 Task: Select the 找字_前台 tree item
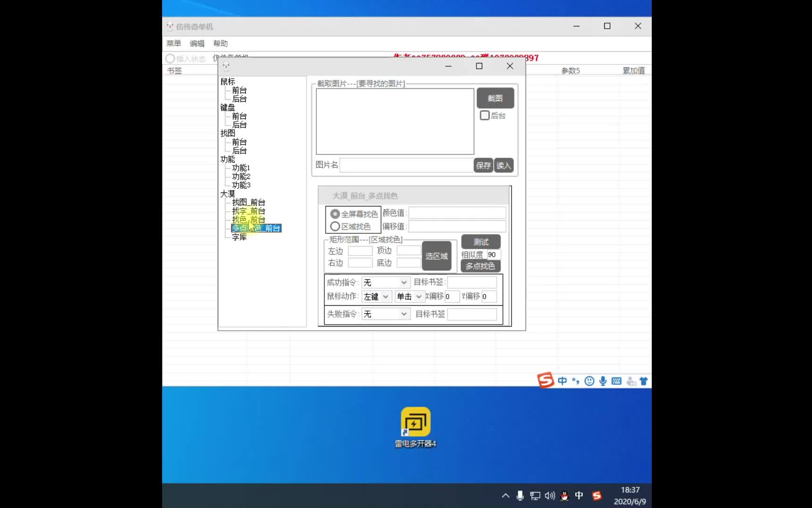[249, 211]
